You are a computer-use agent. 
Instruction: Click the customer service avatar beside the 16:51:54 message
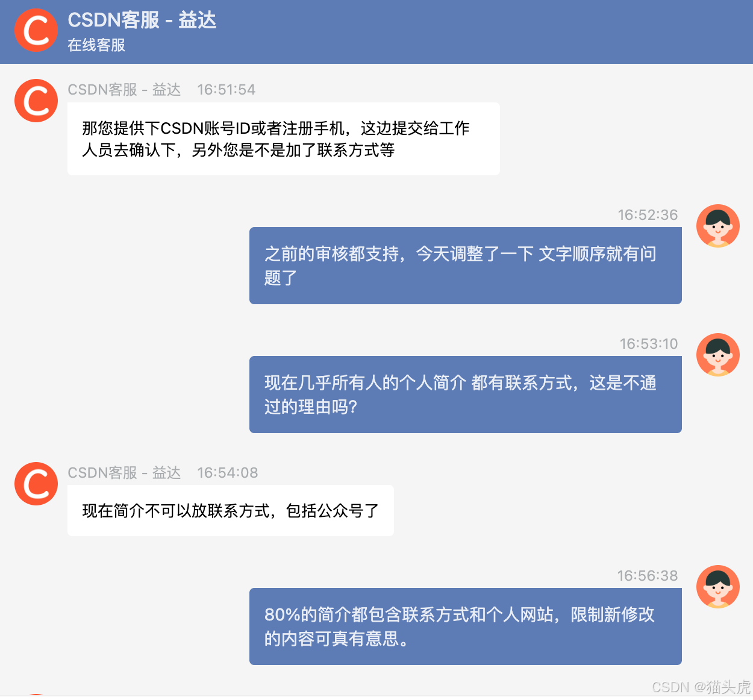tap(36, 101)
